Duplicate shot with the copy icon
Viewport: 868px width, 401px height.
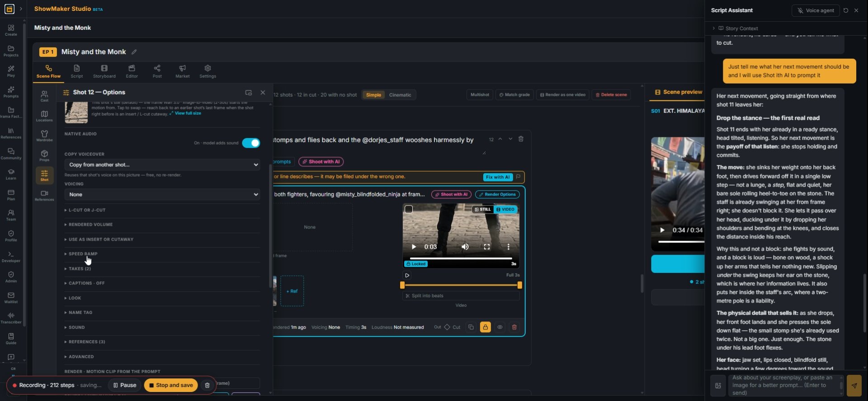[x=471, y=327]
